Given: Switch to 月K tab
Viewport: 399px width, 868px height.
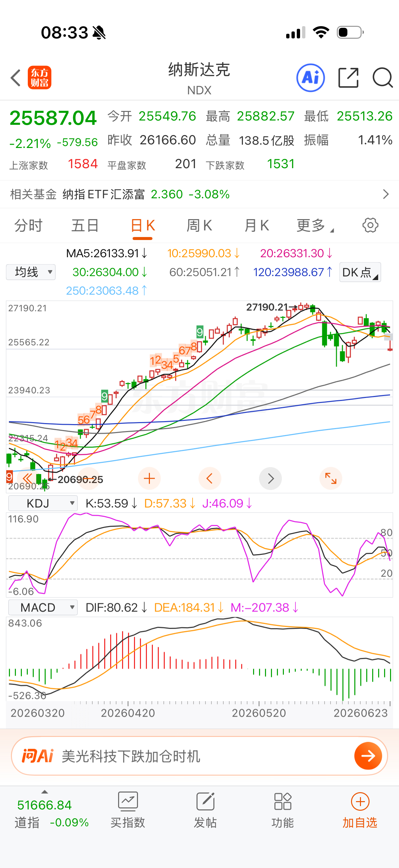Looking at the screenshot, I should 257,225.
